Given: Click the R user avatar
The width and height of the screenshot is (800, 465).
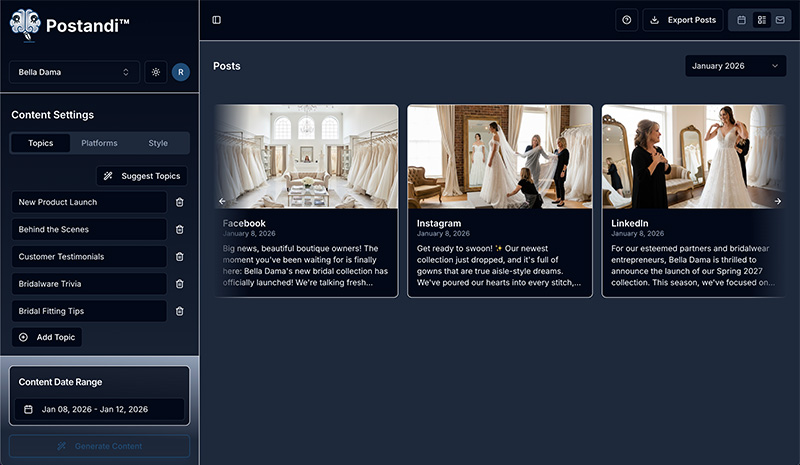Looking at the screenshot, I should click(x=180, y=72).
